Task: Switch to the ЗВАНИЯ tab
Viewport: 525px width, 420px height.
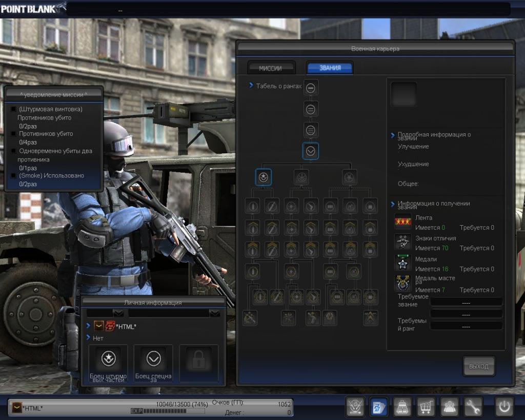Action: pyautogui.click(x=330, y=68)
